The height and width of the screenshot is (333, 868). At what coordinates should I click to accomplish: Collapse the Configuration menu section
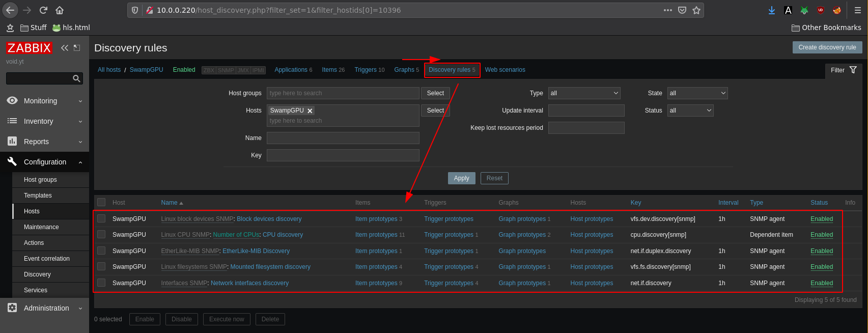(x=44, y=162)
